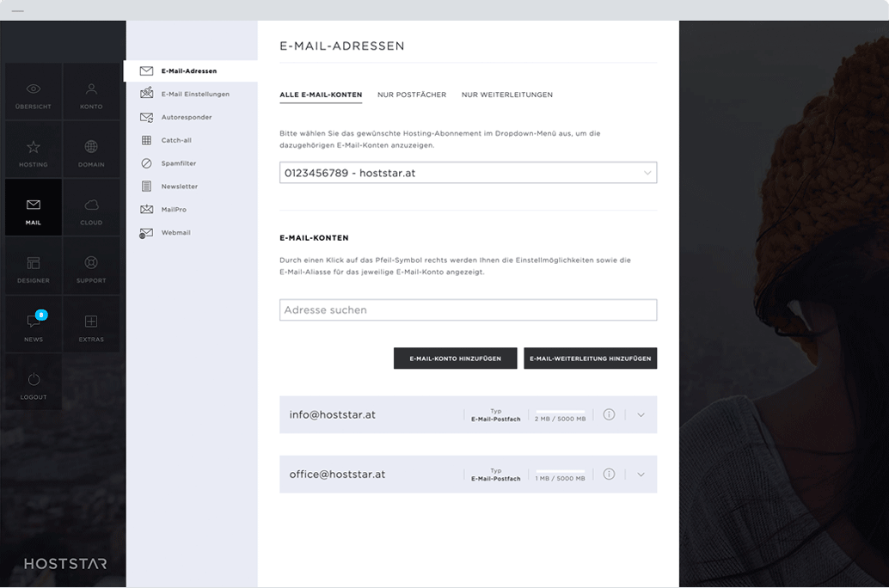889x588 pixels.
Task: Click the Logout power icon
Action: tap(34, 383)
